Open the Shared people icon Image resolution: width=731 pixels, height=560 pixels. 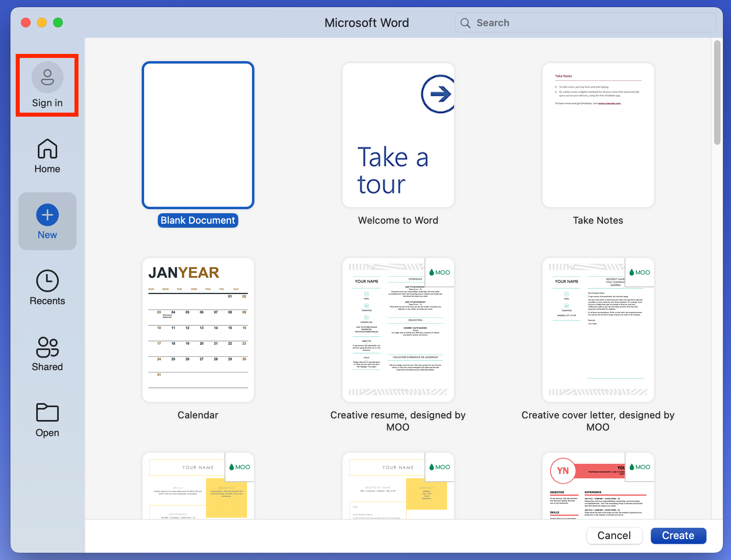pos(47,347)
